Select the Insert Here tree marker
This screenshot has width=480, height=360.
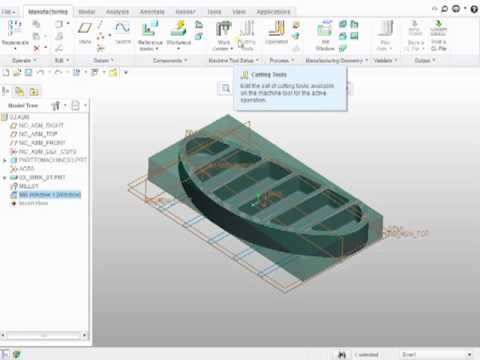click(x=29, y=203)
